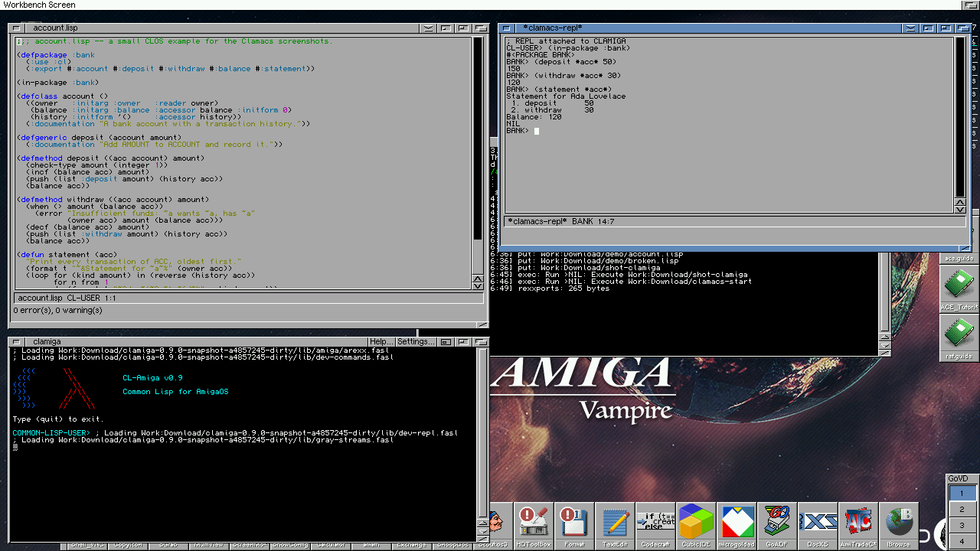Launch CubicIDE from the dock
This screenshot has width=980, height=551.
[696, 527]
